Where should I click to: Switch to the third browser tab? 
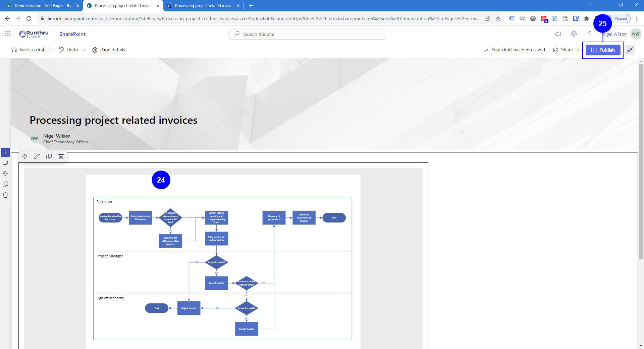click(203, 6)
